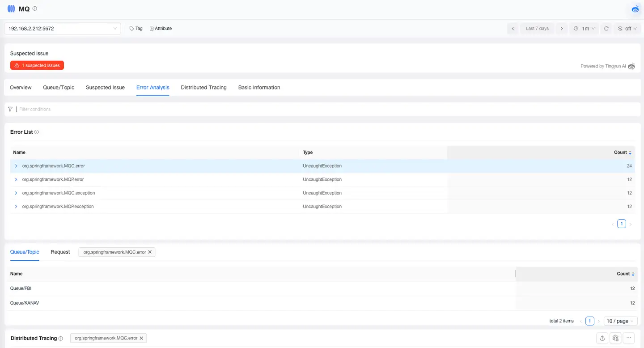Click the refresh icon in top toolbar
Viewport: 644px width, 348px height.
[606, 29]
